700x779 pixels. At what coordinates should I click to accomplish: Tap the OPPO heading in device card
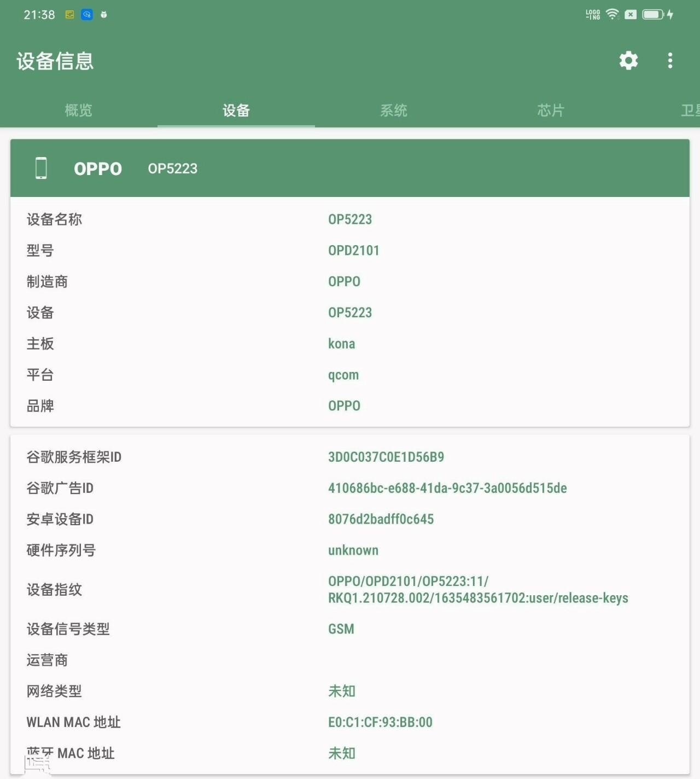(98, 168)
